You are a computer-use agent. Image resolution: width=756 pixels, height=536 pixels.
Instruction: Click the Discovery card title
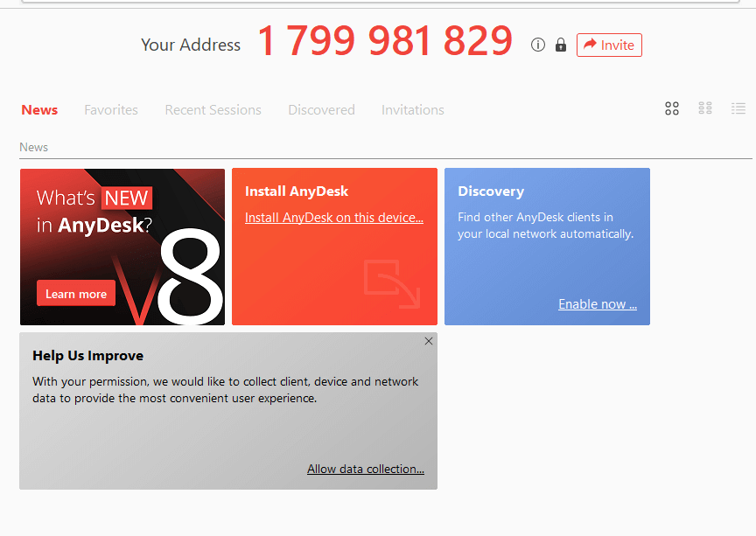coord(491,191)
